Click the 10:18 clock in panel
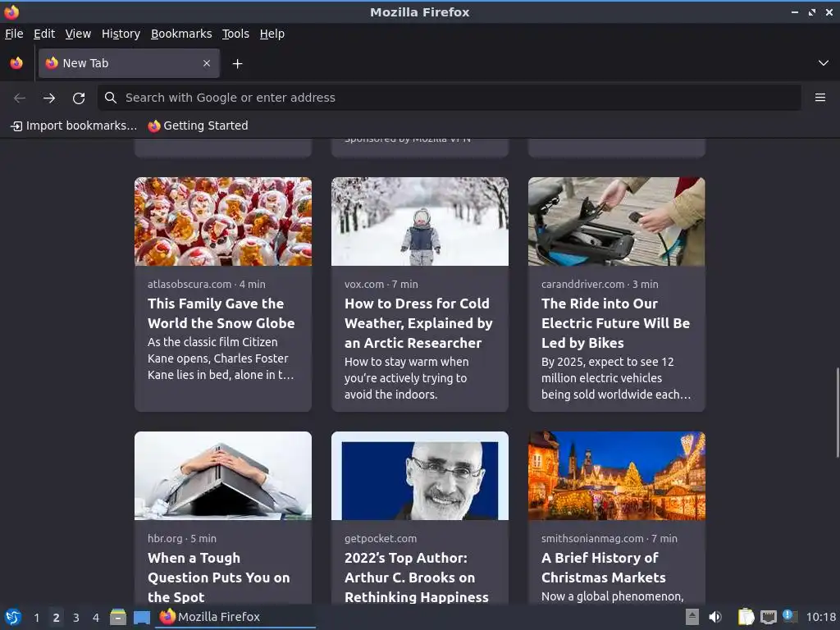The width and height of the screenshot is (840, 630). [x=821, y=617]
